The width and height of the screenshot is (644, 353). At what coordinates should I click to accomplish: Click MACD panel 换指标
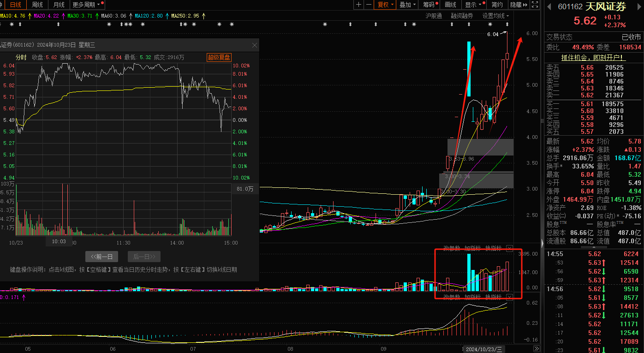(493, 297)
